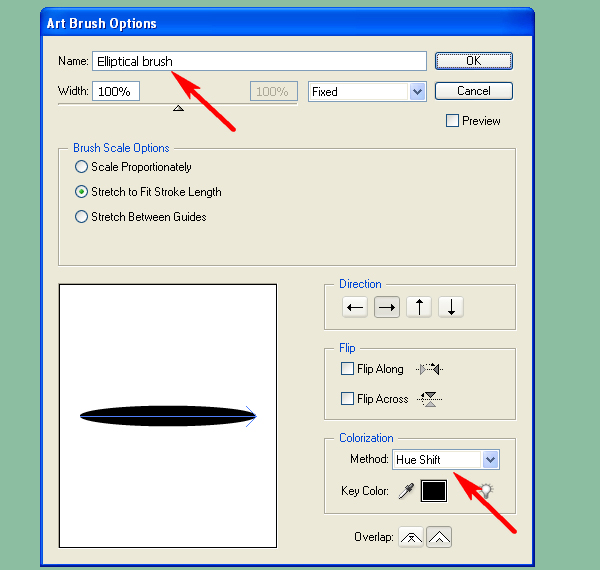600x570 pixels.
Task: Open colorization tips lightbulb
Action: click(x=485, y=490)
